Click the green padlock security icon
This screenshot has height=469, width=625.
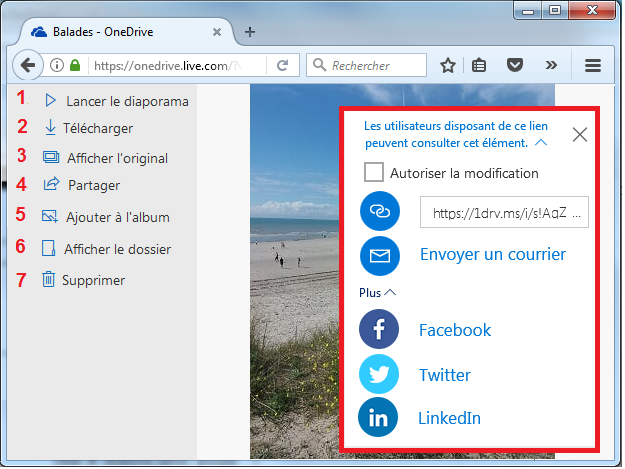(75, 65)
